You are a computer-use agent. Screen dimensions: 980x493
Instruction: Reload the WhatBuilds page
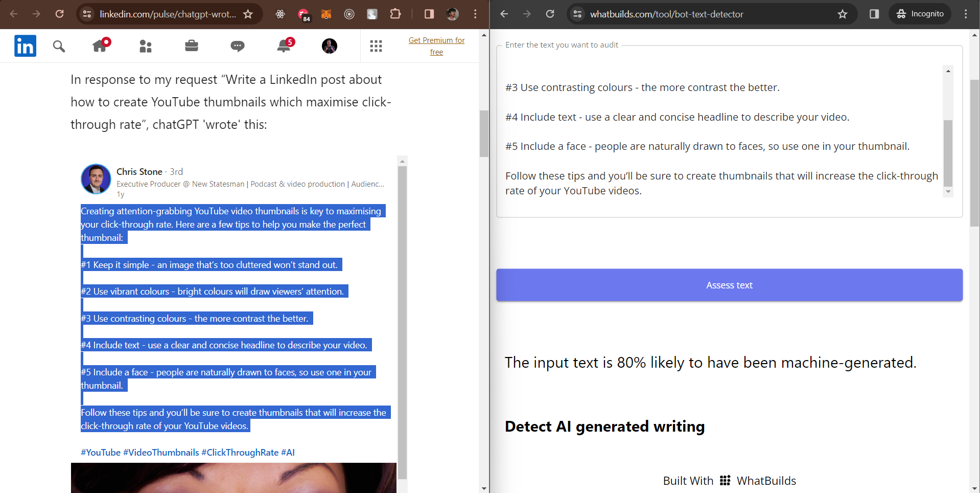550,14
